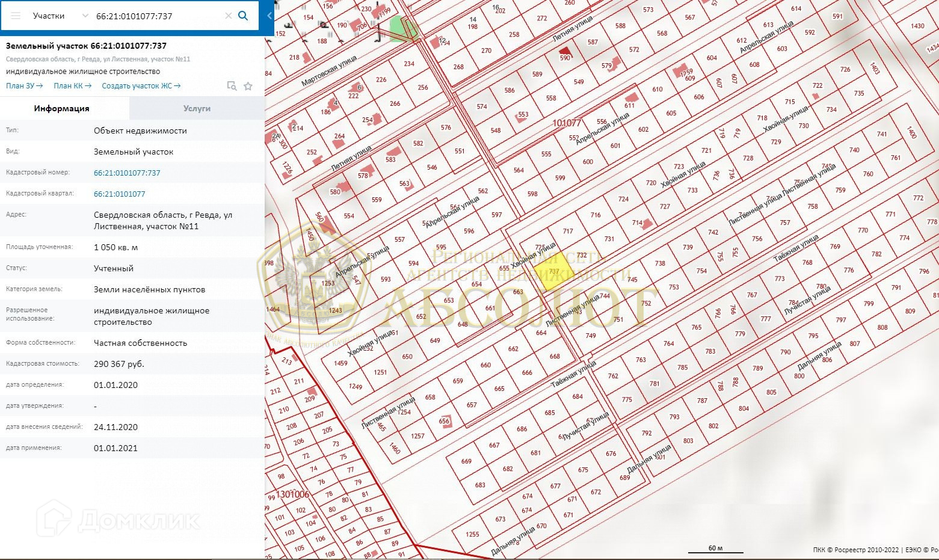Switch to the Информация tab
Image resolution: width=939 pixels, height=560 pixels.
click(62, 108)
